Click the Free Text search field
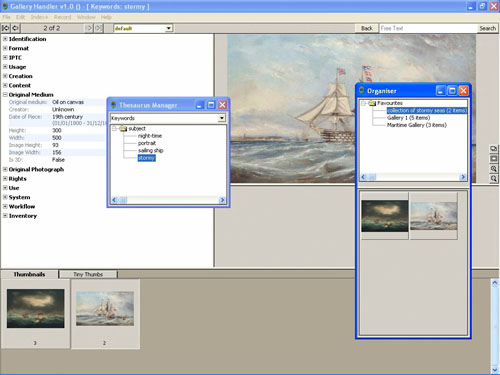Viewport: 500px width, 375px height. 428,28
